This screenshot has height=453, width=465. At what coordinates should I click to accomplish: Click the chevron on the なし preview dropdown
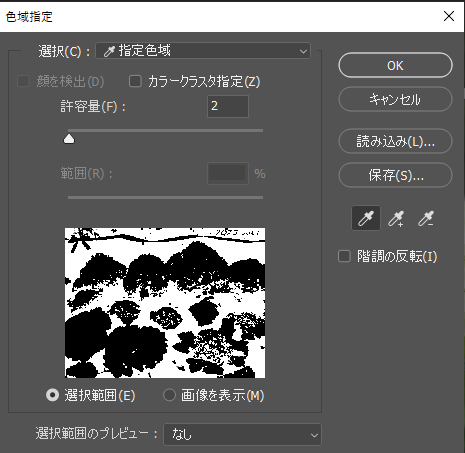314,435
